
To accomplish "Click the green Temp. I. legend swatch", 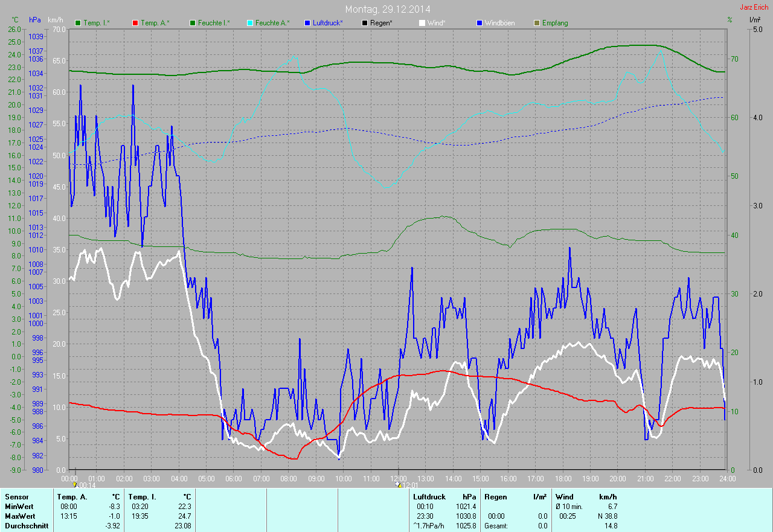I will coord(78,23).
